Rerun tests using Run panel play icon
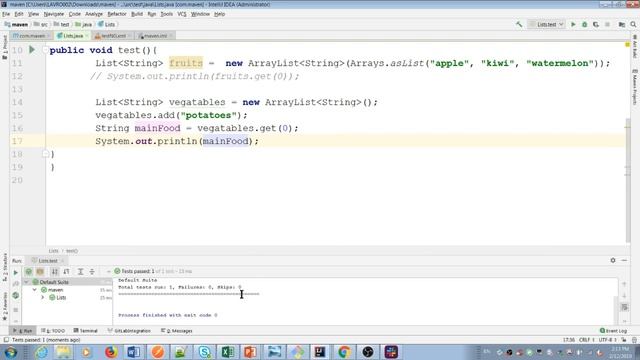The image size is (640, 360). (x=16, y=272)
